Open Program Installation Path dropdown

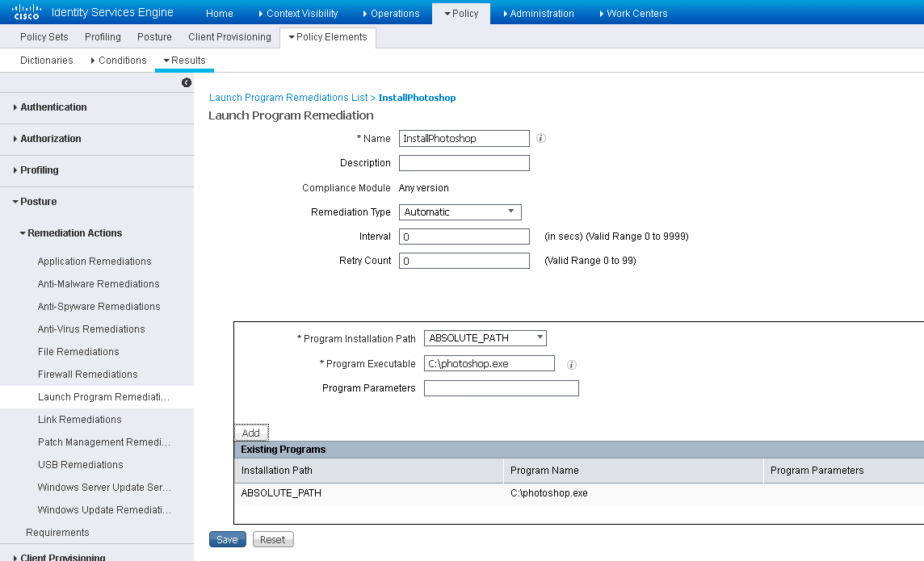(x=485, y=338)
